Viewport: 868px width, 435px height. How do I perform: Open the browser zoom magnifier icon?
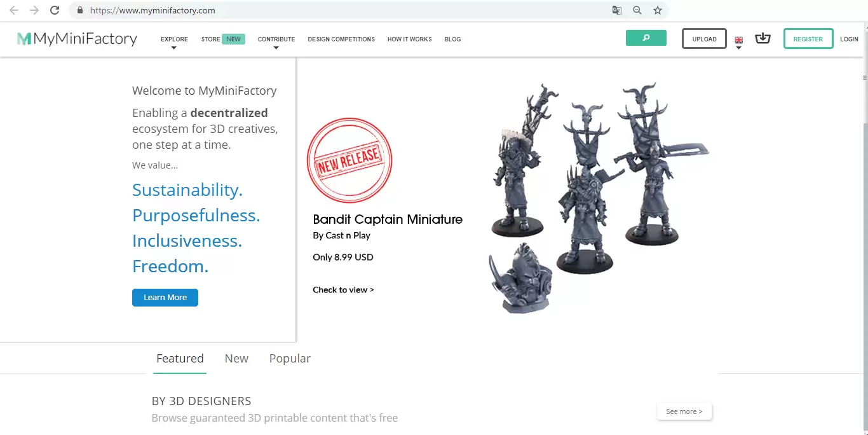point(637,10)
